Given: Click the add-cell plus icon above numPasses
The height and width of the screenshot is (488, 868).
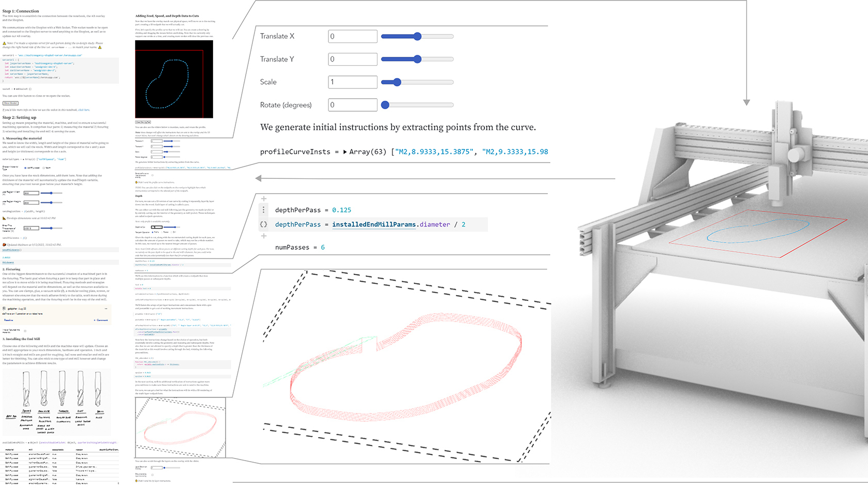Looking at the screenshot, I should point(264,236).
